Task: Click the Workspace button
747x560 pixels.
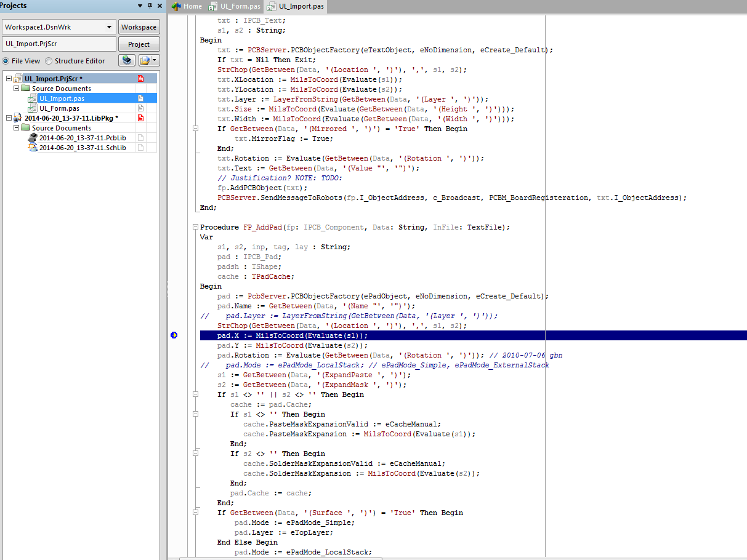Action: coord(139,27)
